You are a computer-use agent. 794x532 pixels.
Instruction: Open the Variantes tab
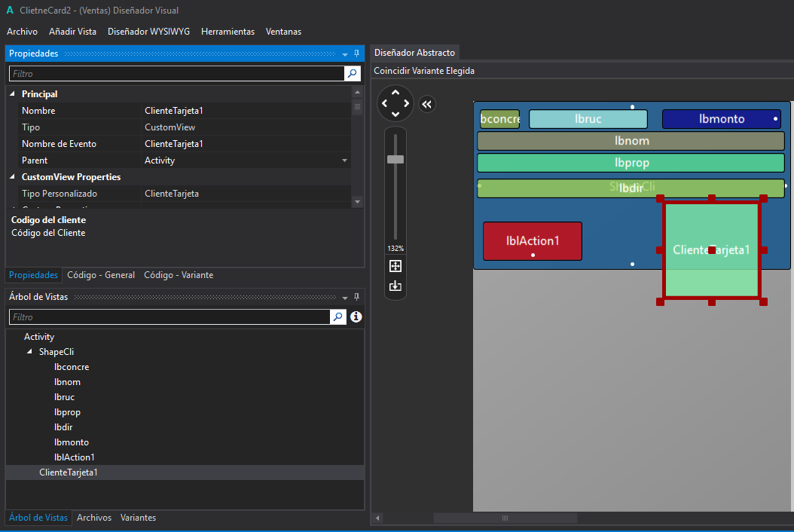pos(138,518)
